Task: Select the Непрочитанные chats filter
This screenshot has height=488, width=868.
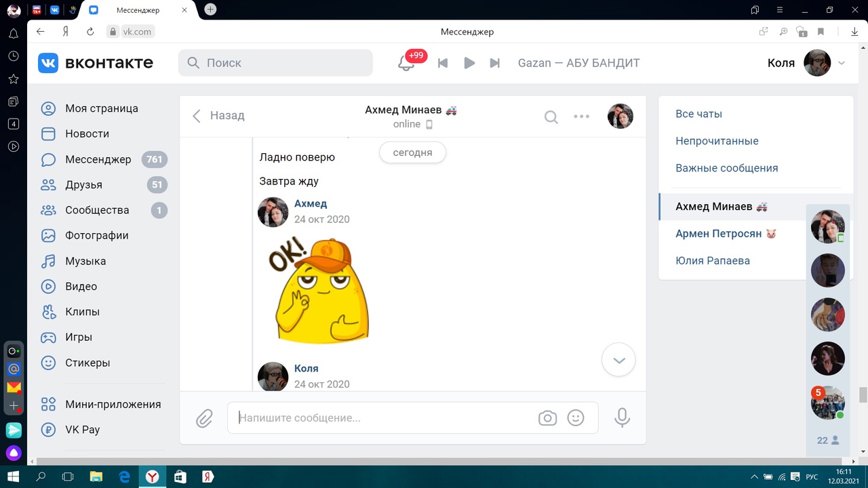Action: [x=717, y=141]
